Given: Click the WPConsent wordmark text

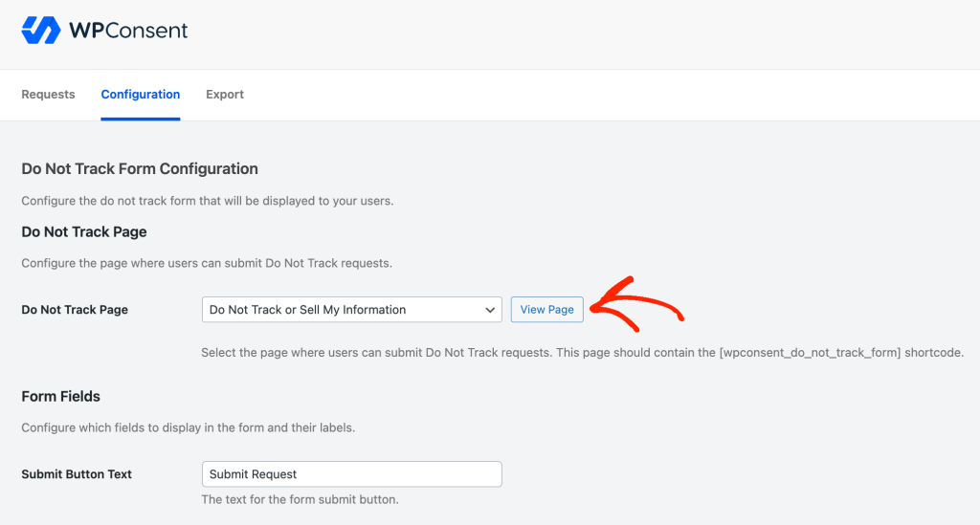Looking at the screenshot, I should coord(128,31).
